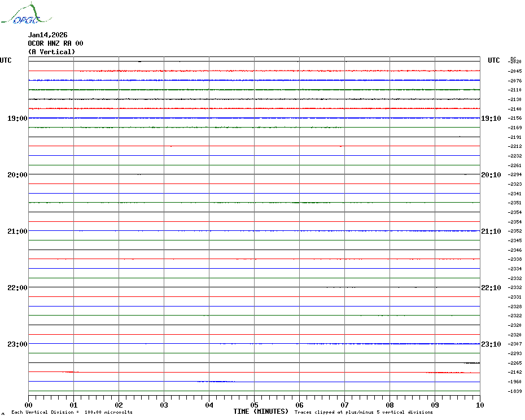Click the UTC label at top right
Viewport: 525px width, 420px height.
(493, 60)
